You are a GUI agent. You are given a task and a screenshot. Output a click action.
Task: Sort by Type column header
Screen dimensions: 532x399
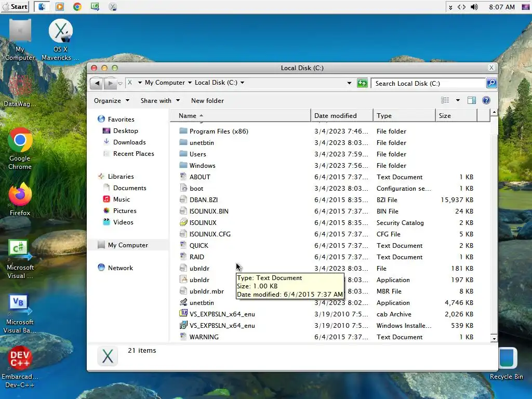tap(404, 116)
